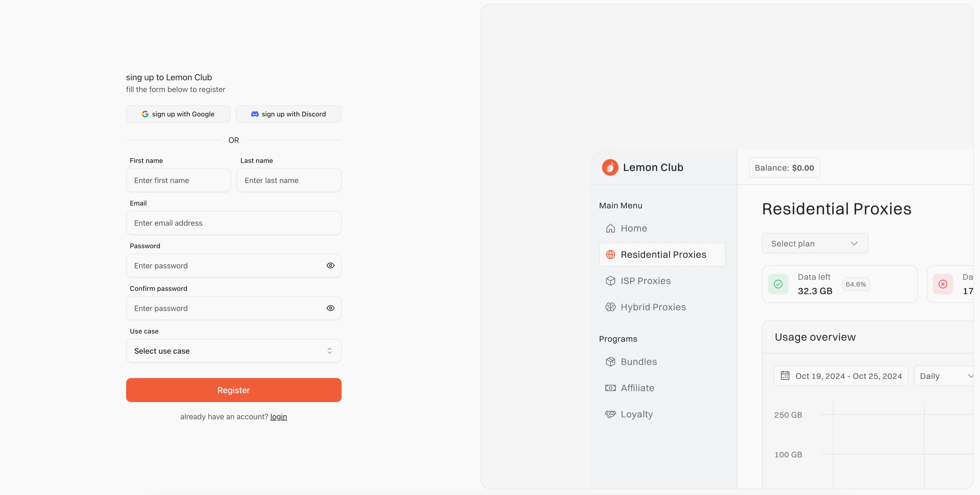The width and height of the screenshot is (980, 495).
Task: Click the Loyalty handshake icon
Action: (x=610, y=414)
